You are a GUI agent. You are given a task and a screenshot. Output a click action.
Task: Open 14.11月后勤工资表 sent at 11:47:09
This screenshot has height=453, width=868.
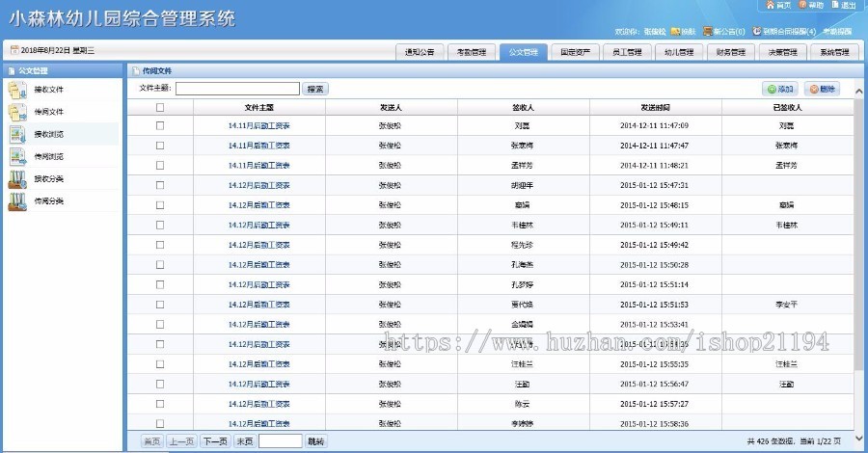(x=259, y=125)
